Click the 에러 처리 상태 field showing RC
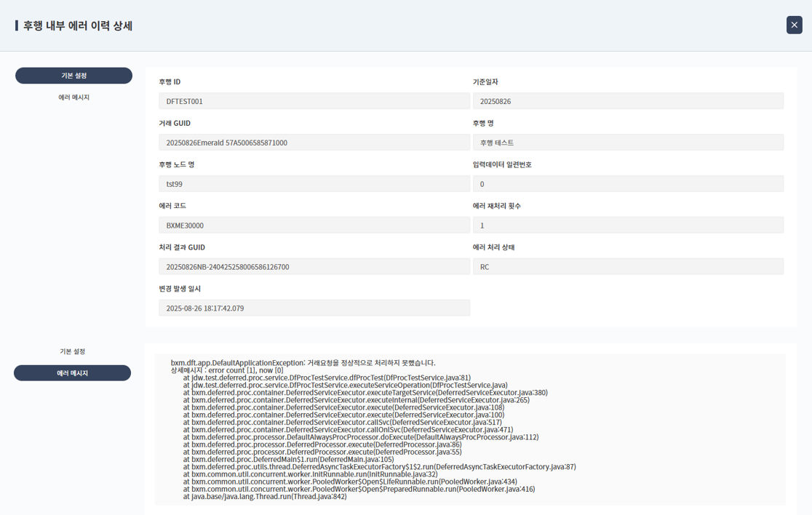Screen dimensions: 812x515 click(628, 267)
